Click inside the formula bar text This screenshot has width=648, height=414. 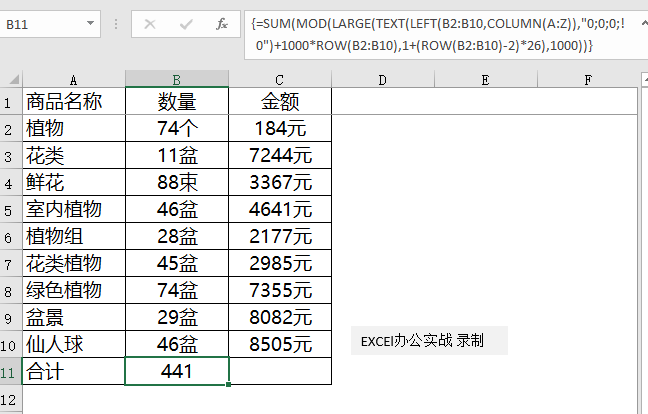(440, 35)
